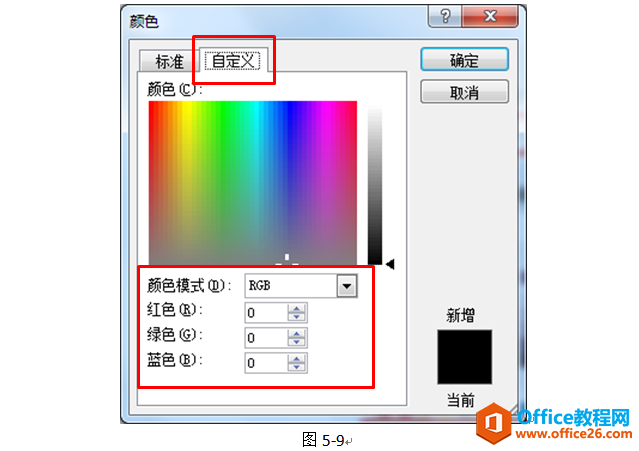
Task: Click the RGB color mode combo box
Action: coord(301,286)
